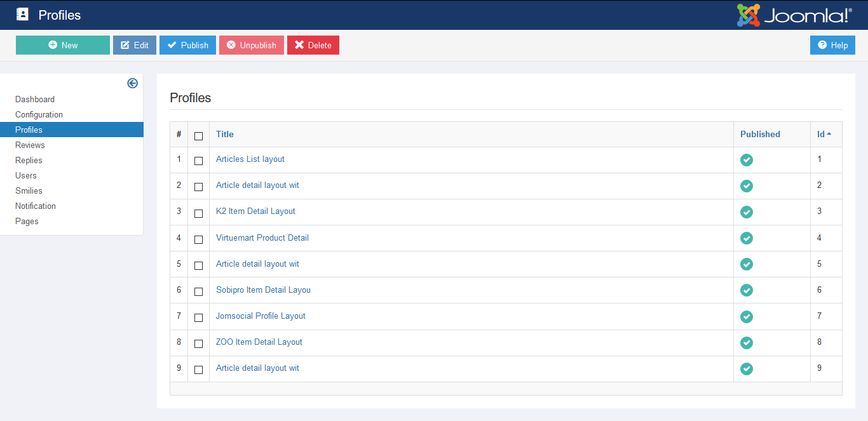Sort by Published column header
Viewport: 868px width, 421px height.
(x=760, y=134)
